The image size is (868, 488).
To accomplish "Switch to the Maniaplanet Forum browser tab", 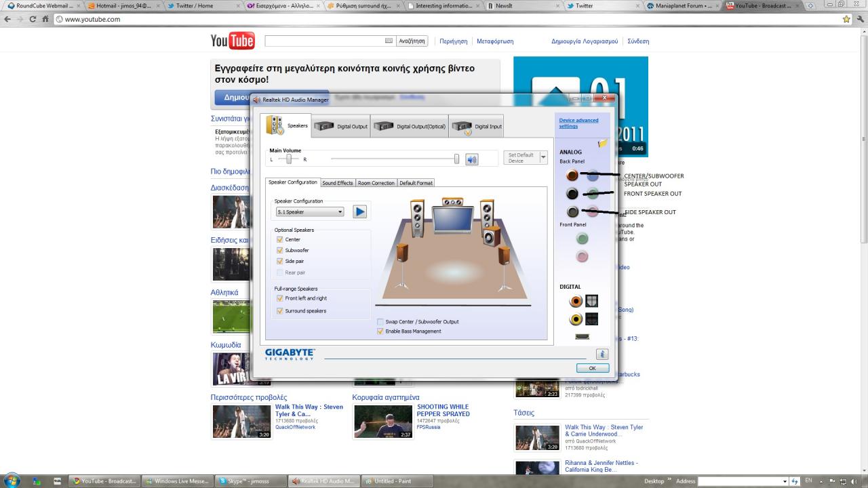I will coord(684,5).
